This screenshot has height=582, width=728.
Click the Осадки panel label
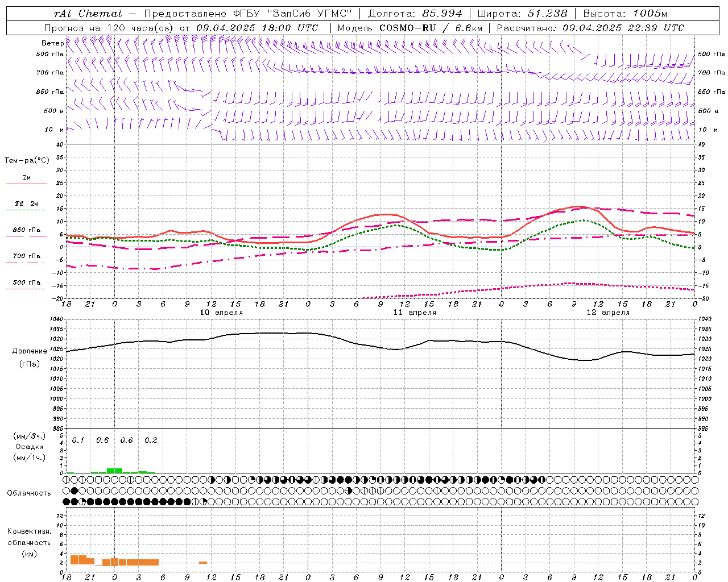(29, 447)
